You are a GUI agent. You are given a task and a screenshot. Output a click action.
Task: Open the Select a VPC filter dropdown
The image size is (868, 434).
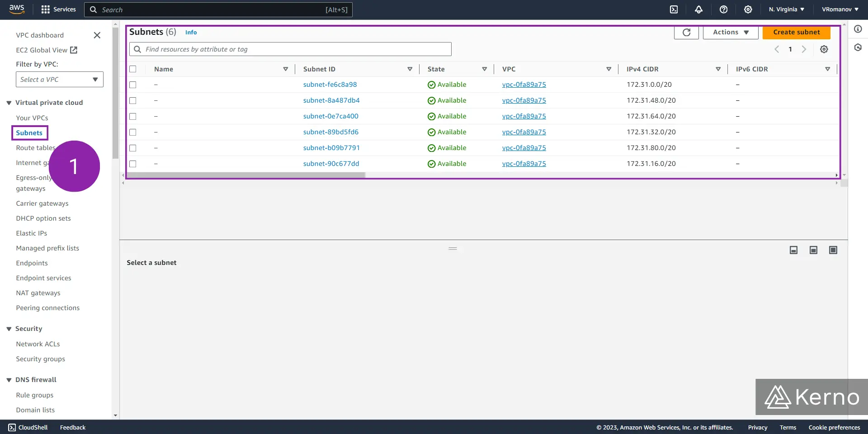pos(59,79)
